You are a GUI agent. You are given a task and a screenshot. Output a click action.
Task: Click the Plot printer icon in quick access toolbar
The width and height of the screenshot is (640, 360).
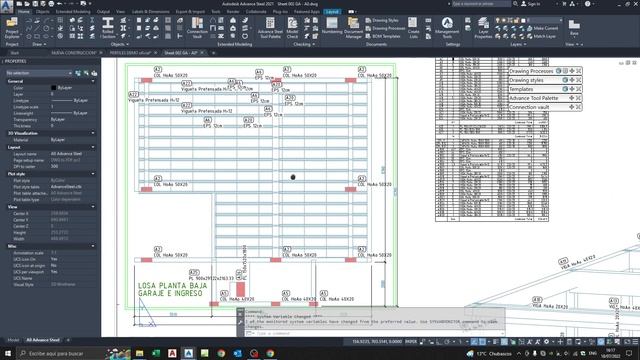pyautogui.click(x=51, y=4)
